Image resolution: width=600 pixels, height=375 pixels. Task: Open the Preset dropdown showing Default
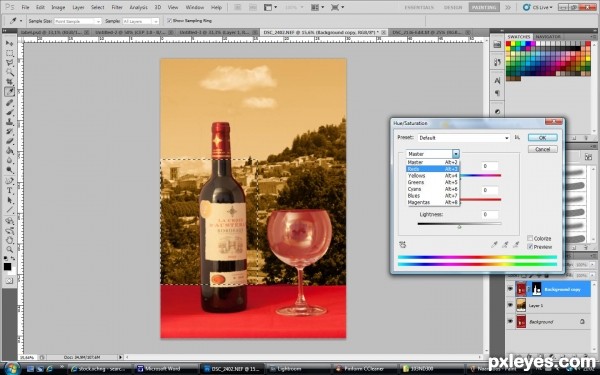[x=464, y=138]
